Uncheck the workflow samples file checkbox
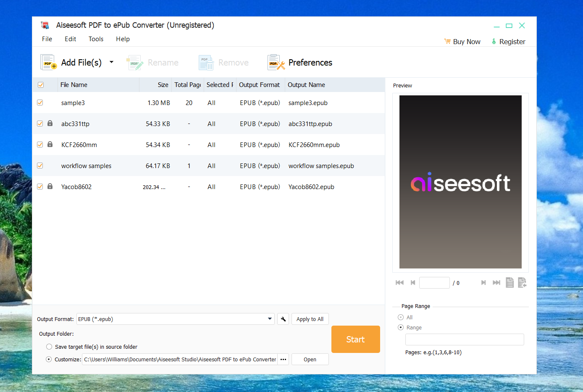Viewport: 583px width, 392px height. [40, 166]
